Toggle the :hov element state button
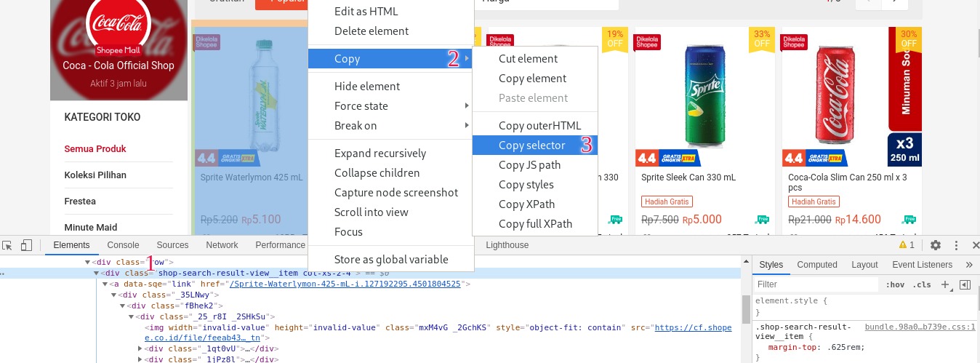This screenshot has height=363, width=980. pyautogui.click(x=895, y=285)
